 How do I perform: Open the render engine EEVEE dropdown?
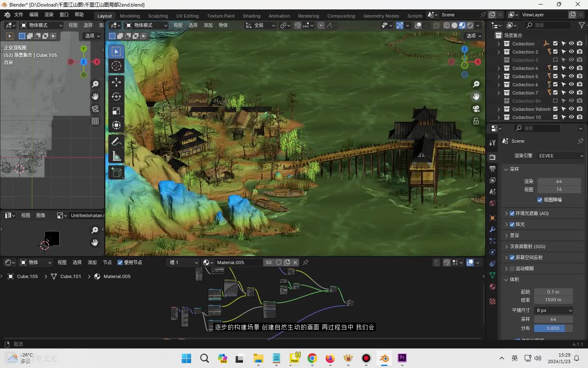point(561,156)
